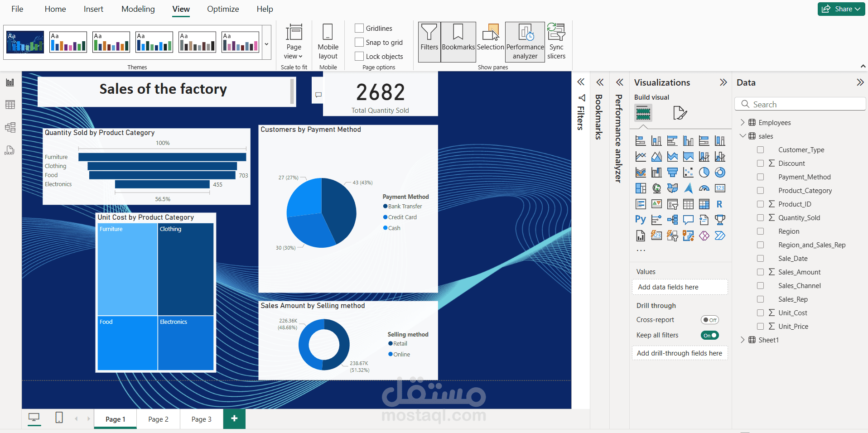The width and height of the screenshot is (868, 433).
Task: Check the Customer_Type field checkbox
Action: coord(761,150)
